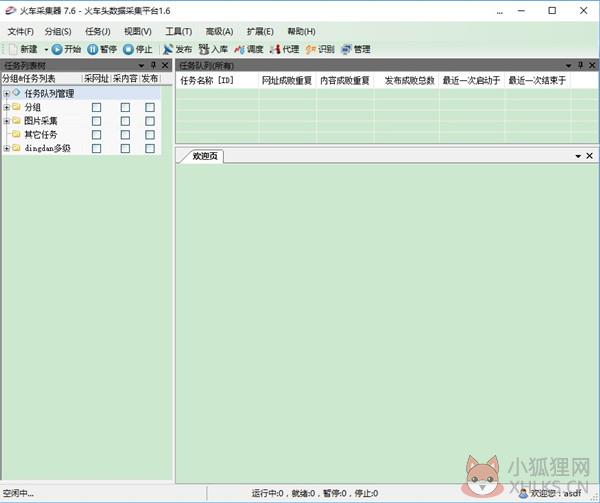
Task: Open the 高级(A) menu
Action: click(x=219, y=31)
